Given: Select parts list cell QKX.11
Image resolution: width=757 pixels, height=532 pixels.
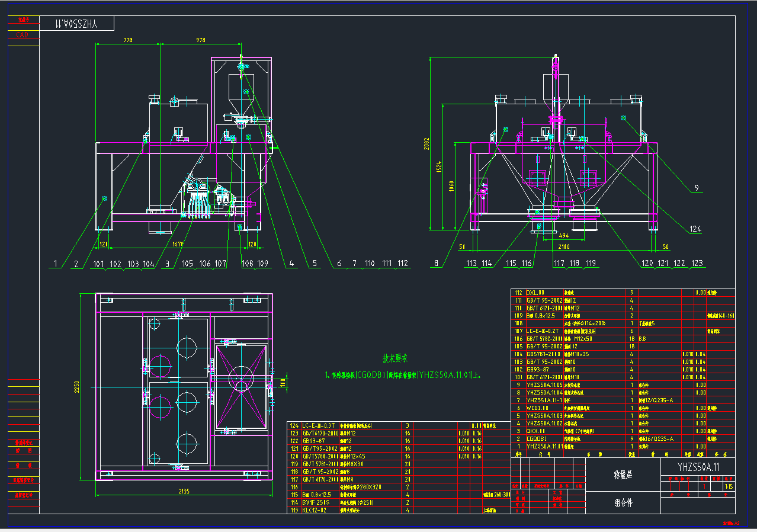Looking at the screenshot, I should (535, 431).
